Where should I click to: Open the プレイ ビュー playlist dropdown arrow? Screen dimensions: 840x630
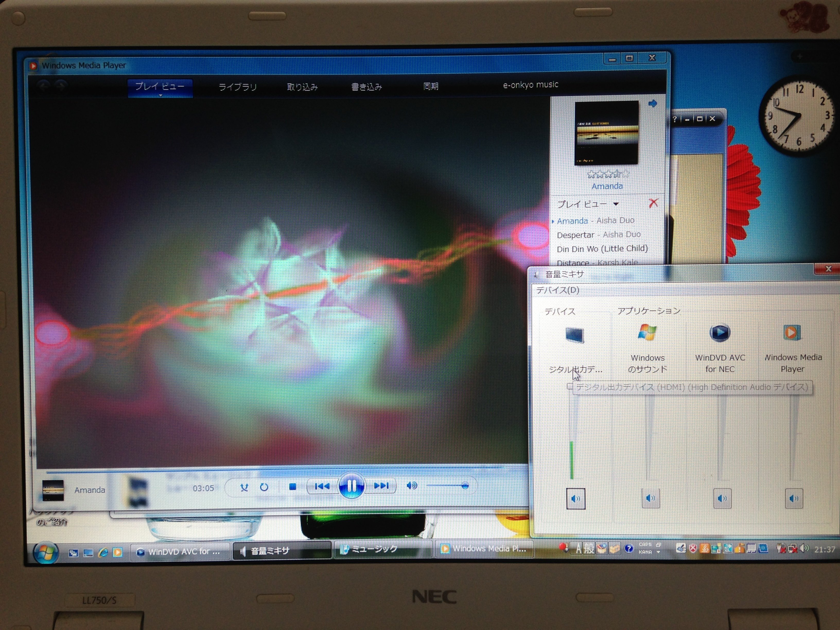point(616,204)
